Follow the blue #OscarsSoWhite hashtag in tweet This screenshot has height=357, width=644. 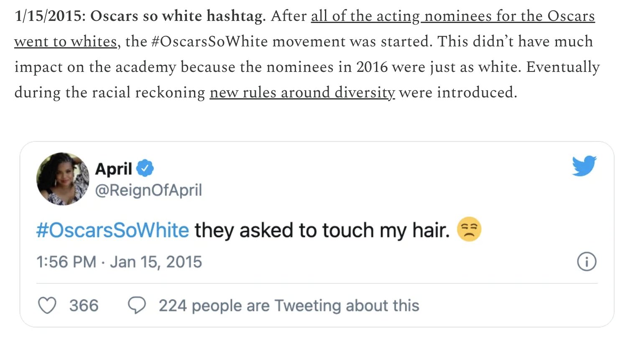[112, 230]
